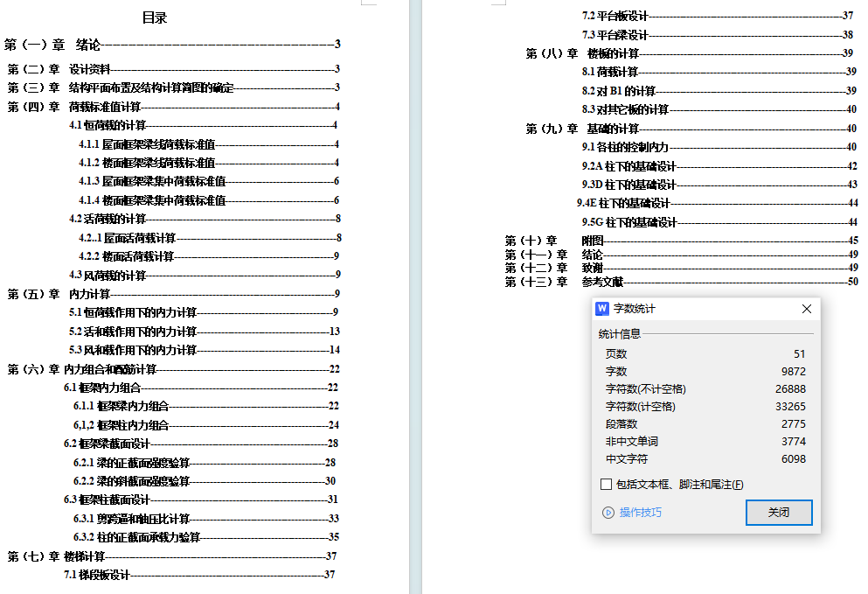This screenshot has height=594, width=868.
Task: Go to 6.2.1 梁的正截面强度验算
Action: point(131,463)
